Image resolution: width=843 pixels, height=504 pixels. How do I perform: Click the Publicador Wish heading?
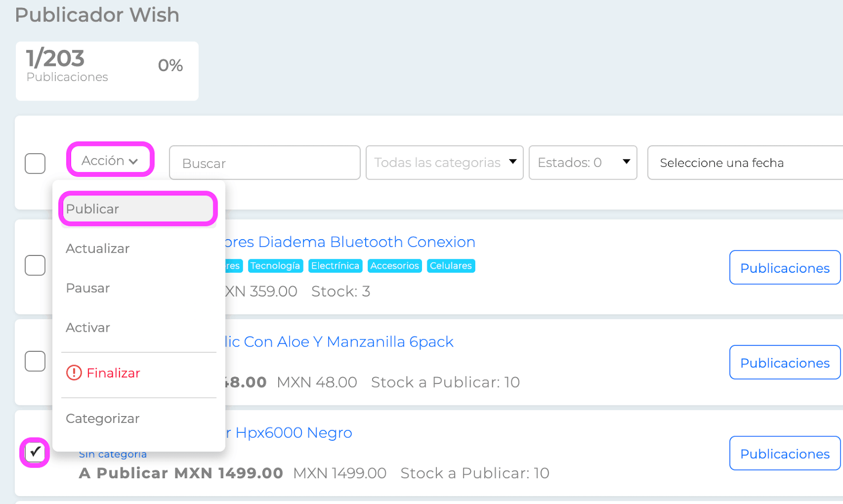[97, 15]
